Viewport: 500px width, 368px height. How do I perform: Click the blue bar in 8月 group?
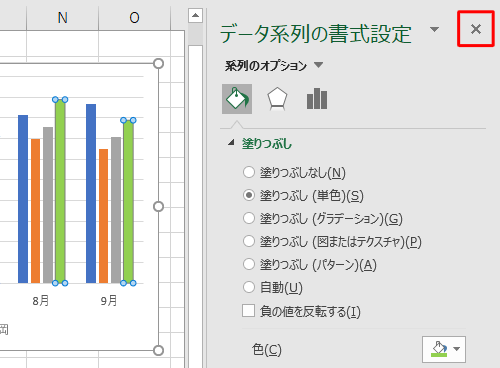23,199
